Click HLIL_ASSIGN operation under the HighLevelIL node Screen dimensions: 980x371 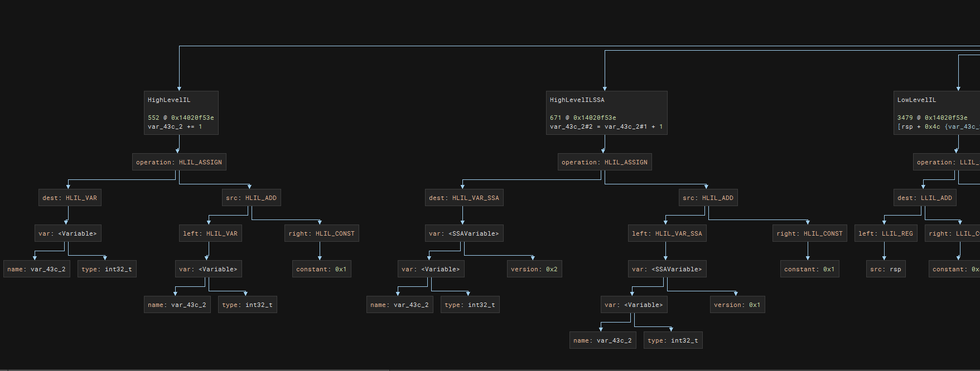pos(179,162)
